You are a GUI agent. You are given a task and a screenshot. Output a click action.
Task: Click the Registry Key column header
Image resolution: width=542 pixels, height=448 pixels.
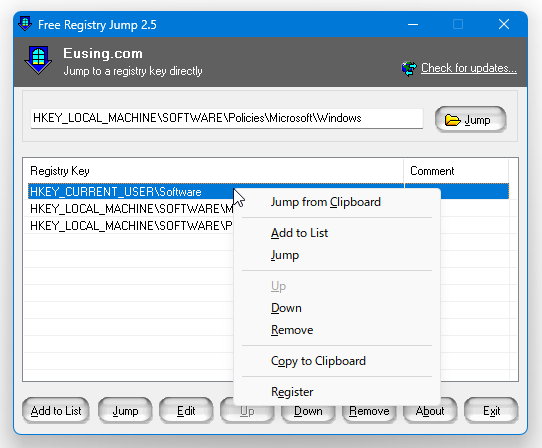point(214,171)
